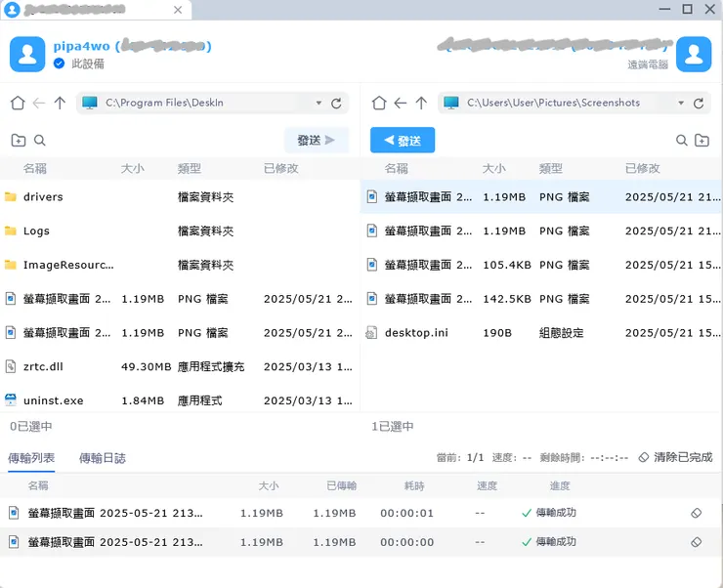Go back in local file pane
Image resolution: width=723 pixels, height=588 pixels.
39,103
